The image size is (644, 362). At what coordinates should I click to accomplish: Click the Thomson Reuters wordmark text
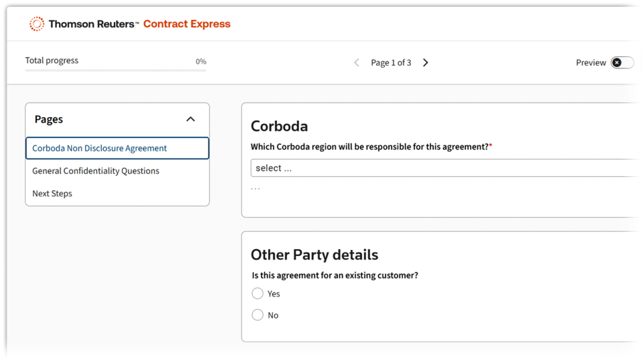pos(92,24)
